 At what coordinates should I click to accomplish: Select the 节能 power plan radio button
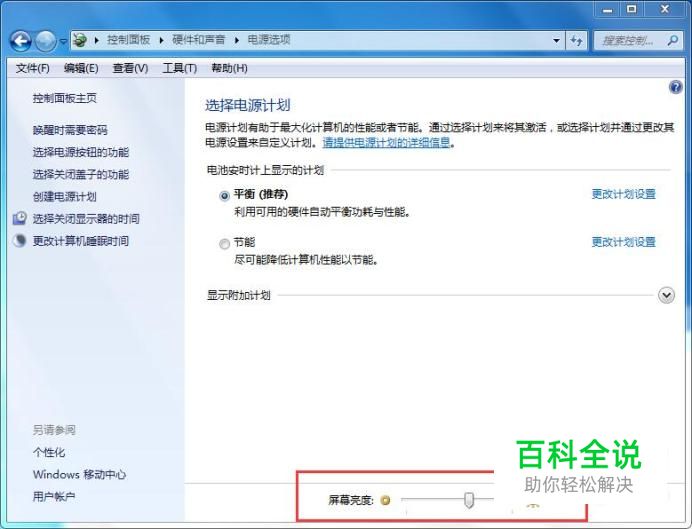click(x=224, y=244)
